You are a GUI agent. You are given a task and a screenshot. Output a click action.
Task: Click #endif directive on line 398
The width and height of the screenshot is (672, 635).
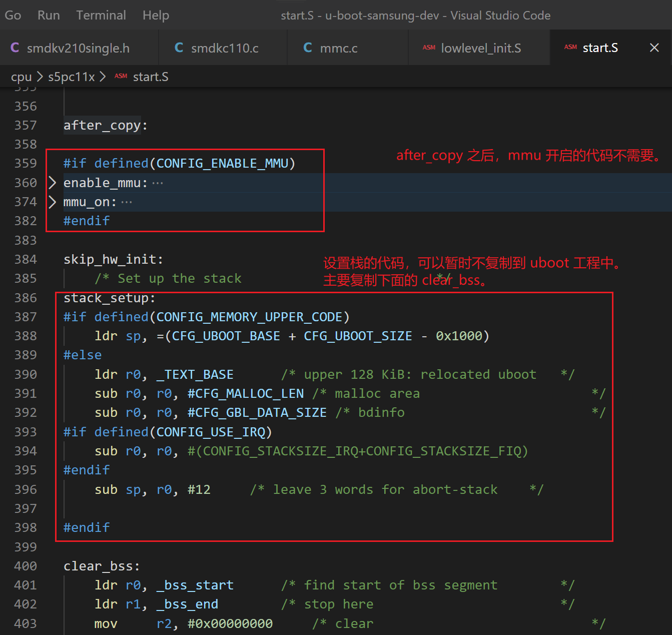(x=87, y=527)
